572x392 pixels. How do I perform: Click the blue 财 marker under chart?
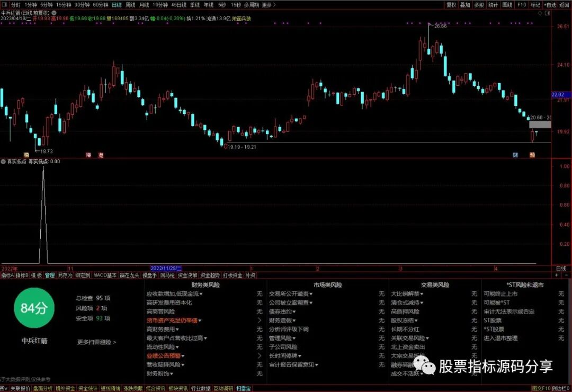(x=515, y=155)
